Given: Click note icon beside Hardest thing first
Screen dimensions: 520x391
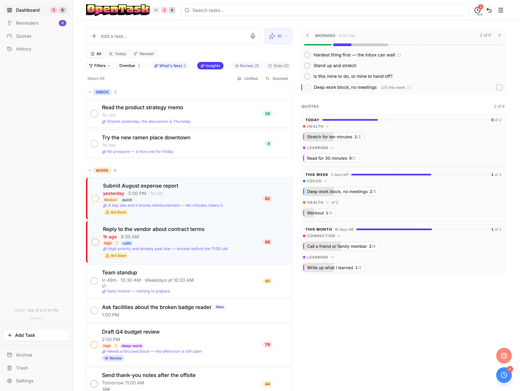Looking at the screenshot, I should (399, 55).
